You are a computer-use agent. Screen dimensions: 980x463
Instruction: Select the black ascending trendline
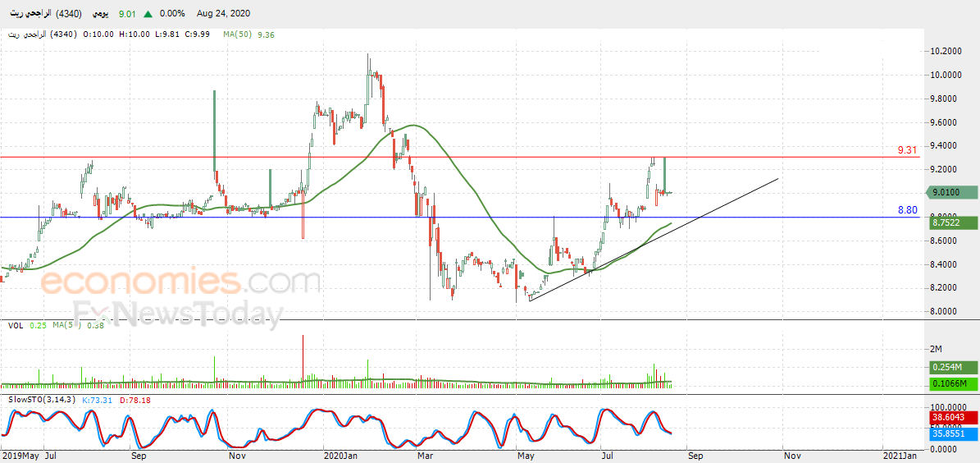point(654,241)
